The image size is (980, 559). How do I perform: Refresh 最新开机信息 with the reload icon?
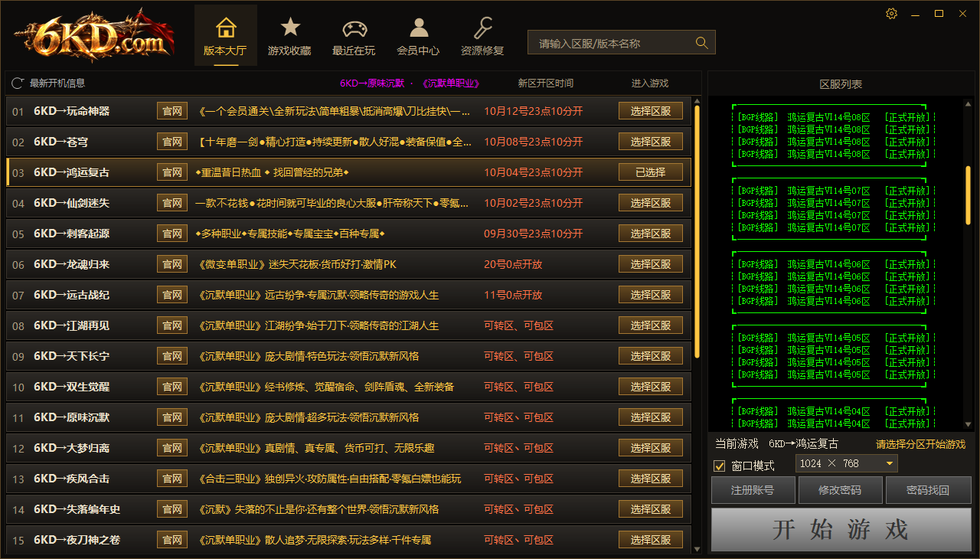(x=18, y=83)
